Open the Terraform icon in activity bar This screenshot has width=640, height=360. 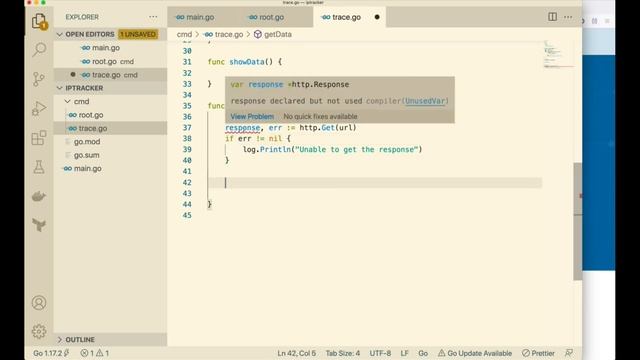click(39, 225)
